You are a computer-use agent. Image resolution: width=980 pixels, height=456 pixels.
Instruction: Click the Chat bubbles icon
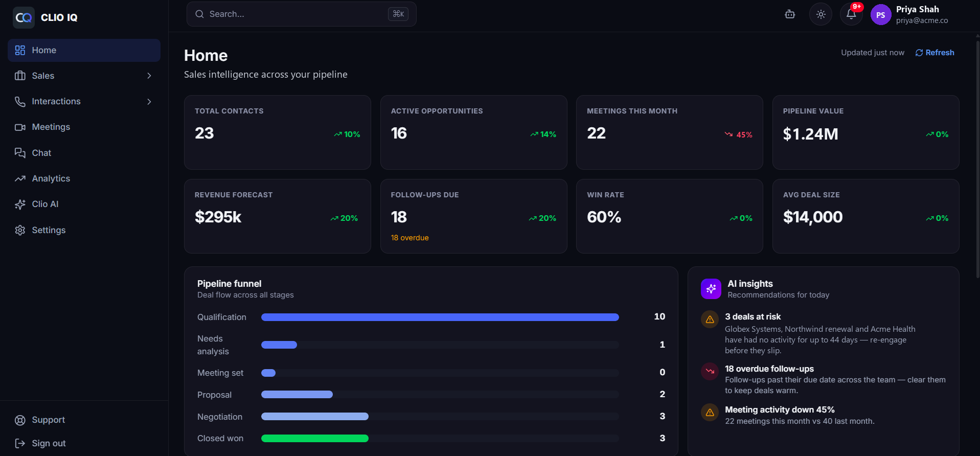pyautogui.click(x=20, y=153)
